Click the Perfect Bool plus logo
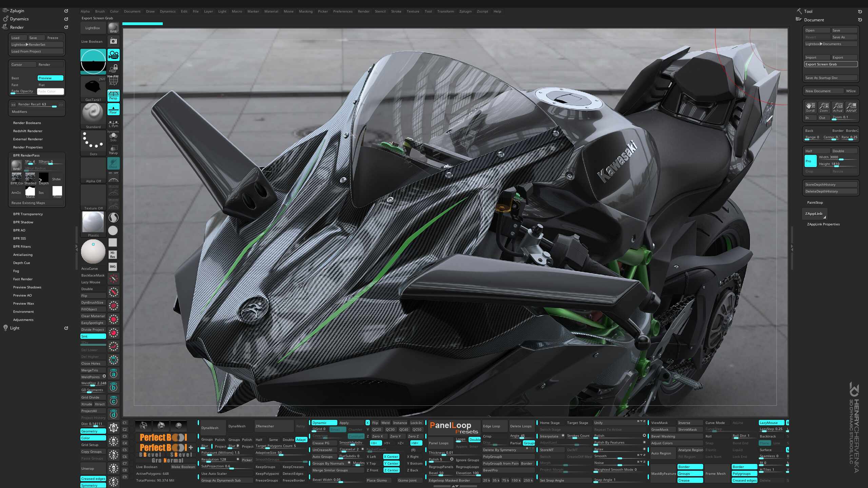The height and width of the screenshot is (488, 868). point(166,448)
